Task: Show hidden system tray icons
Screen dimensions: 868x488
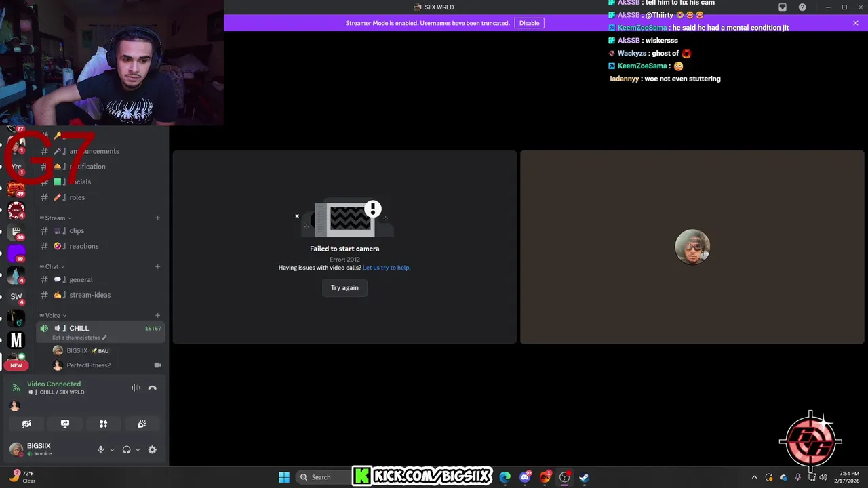Action: 754,477
